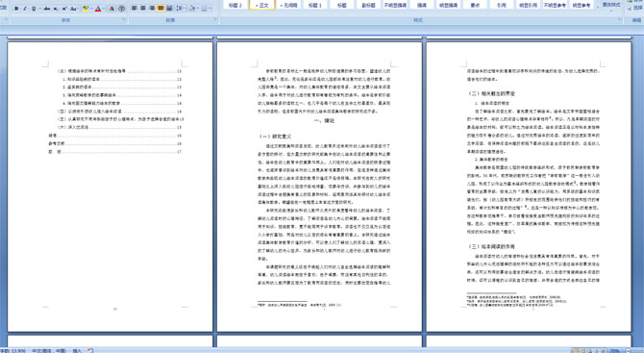Screen dimensions: 644x353
Task: Toggle bold formatting in the font group
Action: 16,9
